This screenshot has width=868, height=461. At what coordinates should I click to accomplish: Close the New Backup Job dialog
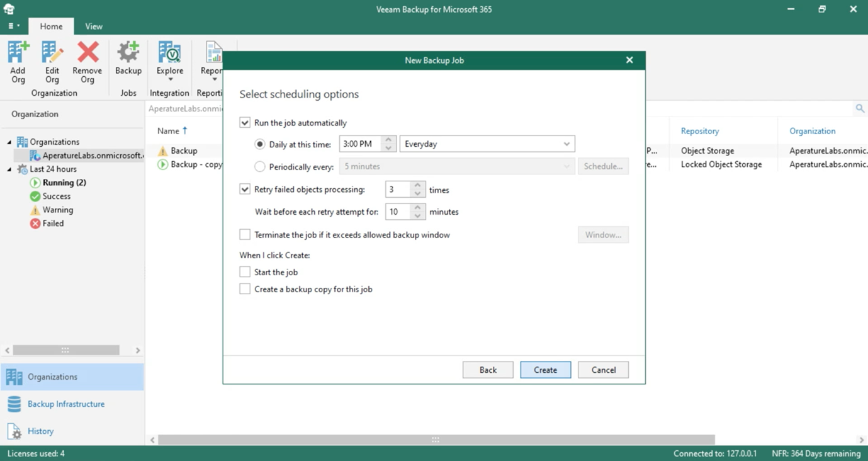pyautogui.click(x=629, y=60)
